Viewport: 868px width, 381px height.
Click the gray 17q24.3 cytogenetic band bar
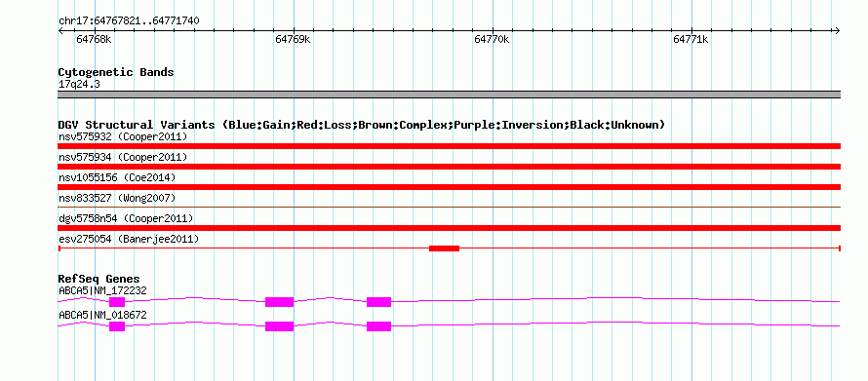click(x=449, y=95)
